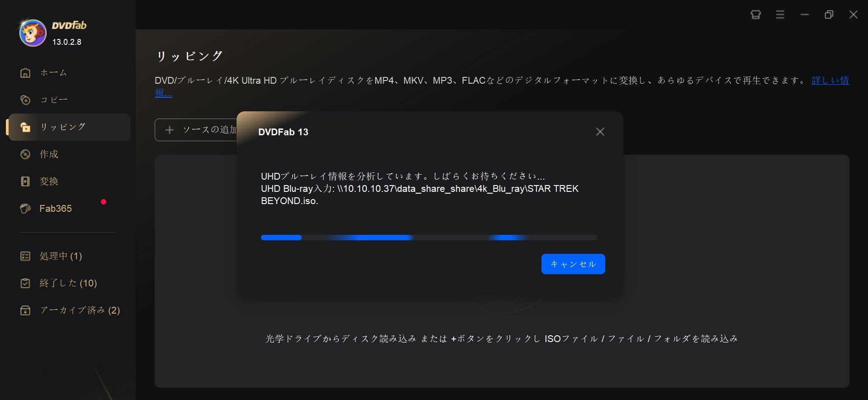This screenshot has height=400, width=868.
Task: Click the 光学ドライブから load hint text
Action: [x=502, y=338]
